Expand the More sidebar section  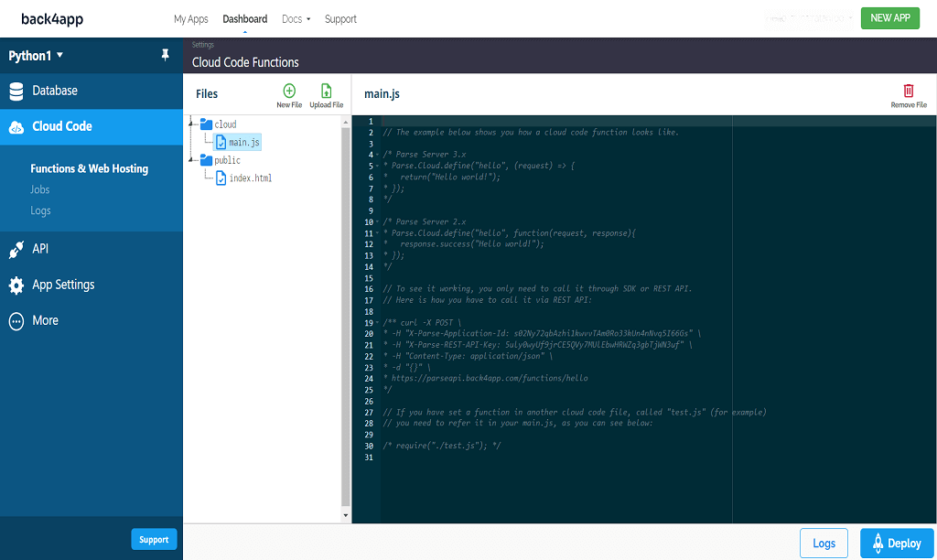tap(46, 320)
